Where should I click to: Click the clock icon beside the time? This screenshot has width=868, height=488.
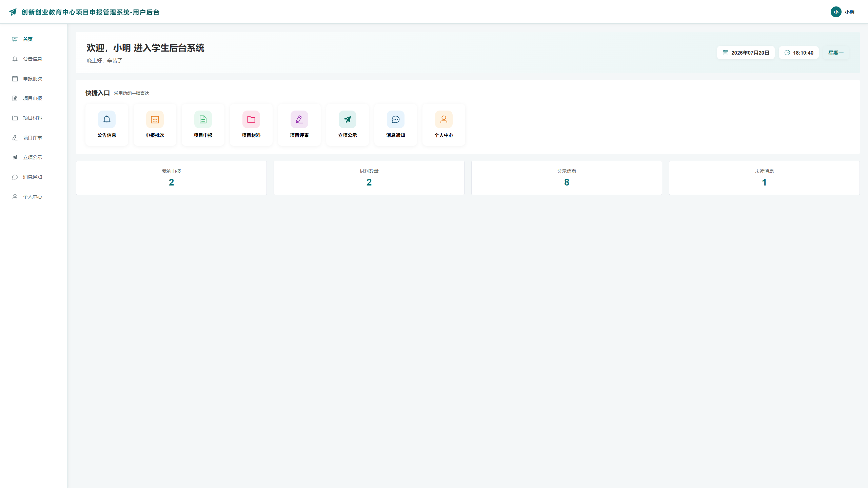click(x=787, y=53)
